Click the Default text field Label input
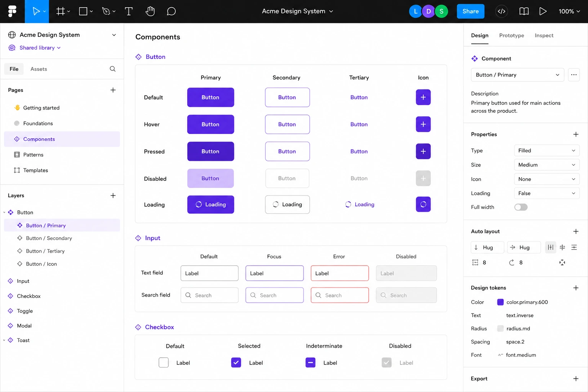588x392 pixels. [209, 273]
